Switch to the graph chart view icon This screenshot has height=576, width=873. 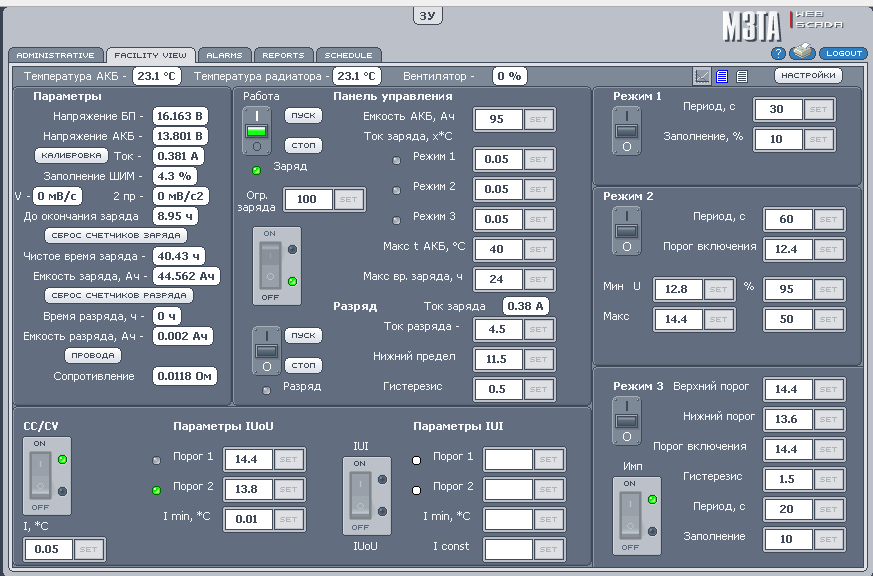click(702, 76)
